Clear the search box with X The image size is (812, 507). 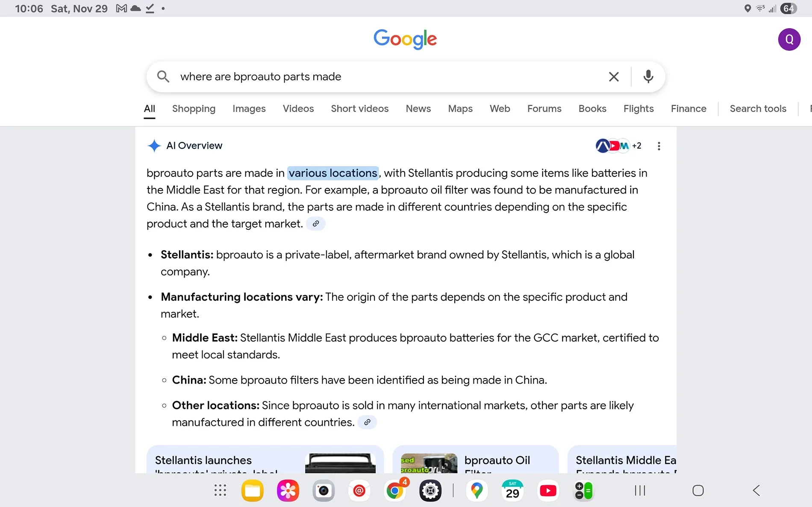tap(614, 77)
